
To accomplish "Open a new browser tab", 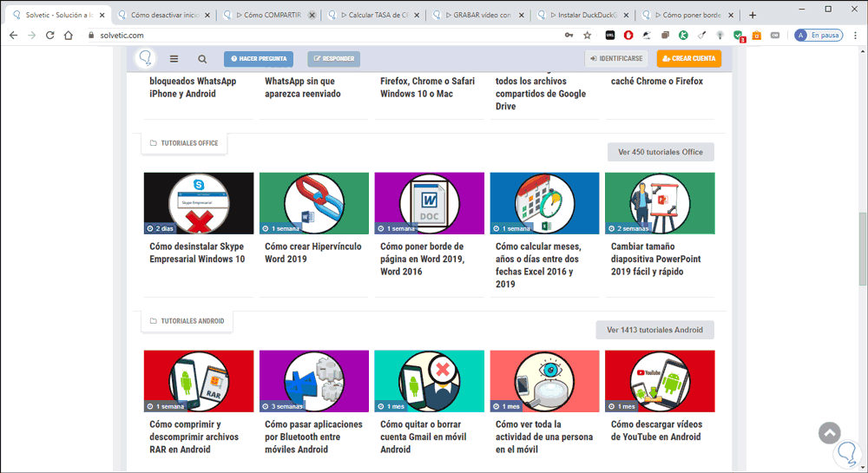I will [x=753, y=15].
